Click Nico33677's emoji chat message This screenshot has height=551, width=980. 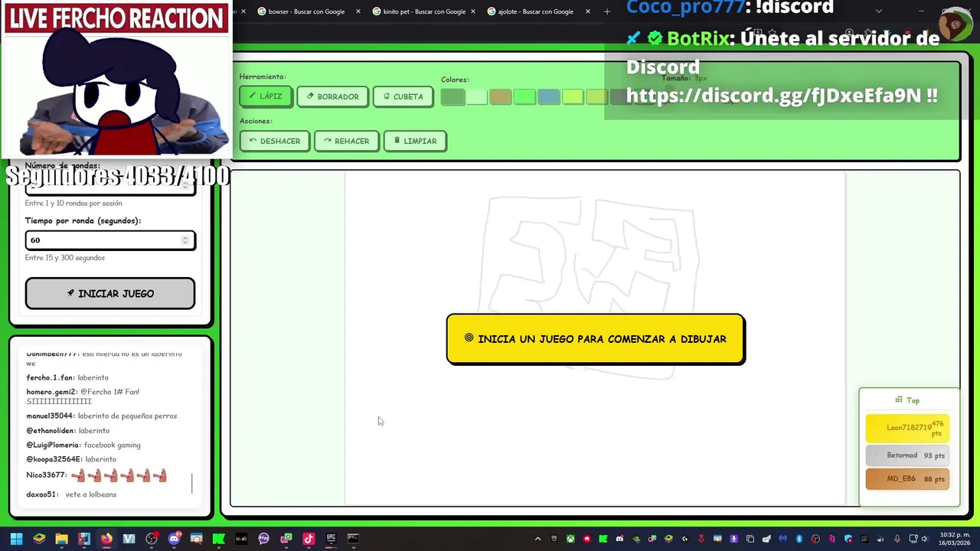click(x=96, y=475)
